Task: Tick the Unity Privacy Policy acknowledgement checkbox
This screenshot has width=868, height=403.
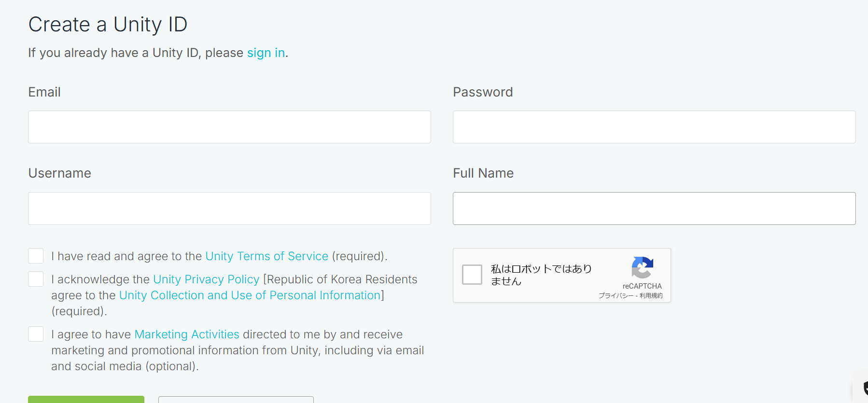Action: click(36, 279)
